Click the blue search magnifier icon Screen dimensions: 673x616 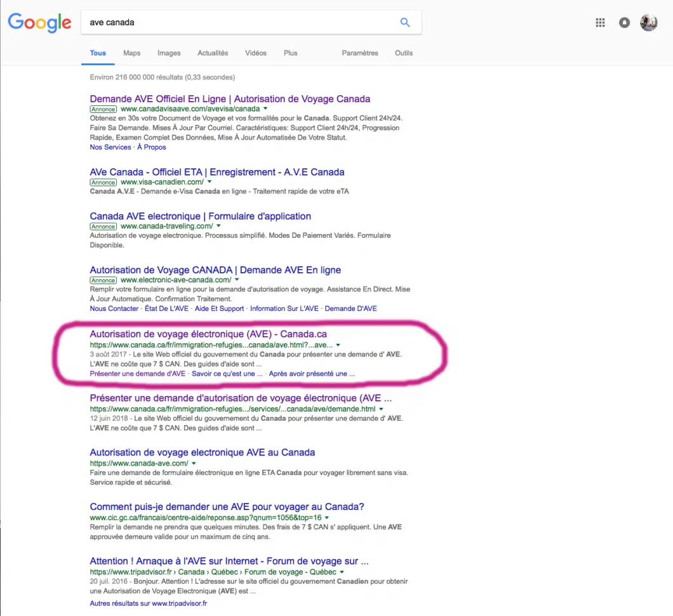point(404,22)
